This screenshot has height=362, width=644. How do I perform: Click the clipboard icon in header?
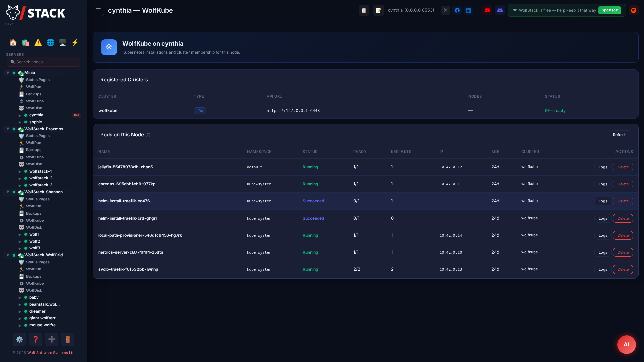[364, 10]
